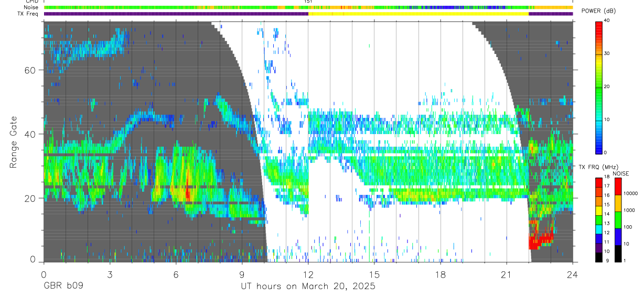Click the 18 tick on the UT hours axis

441,274
